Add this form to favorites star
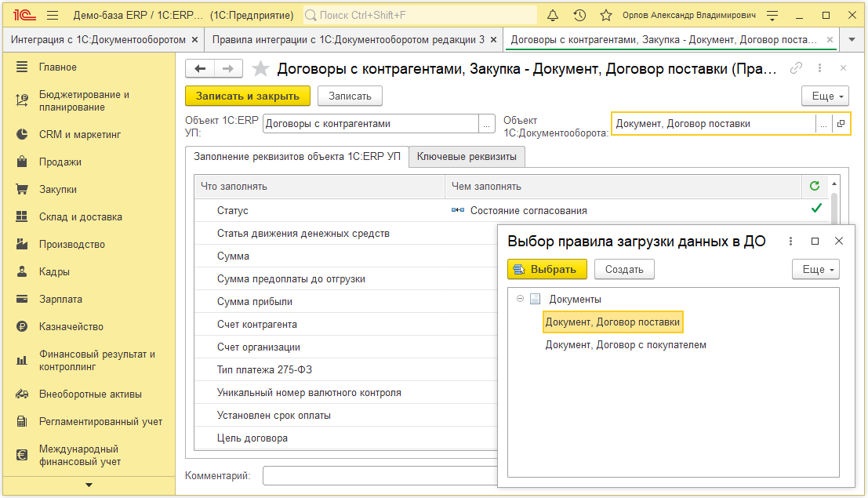This screenshot has width=868, height=498. click(260, 69)
